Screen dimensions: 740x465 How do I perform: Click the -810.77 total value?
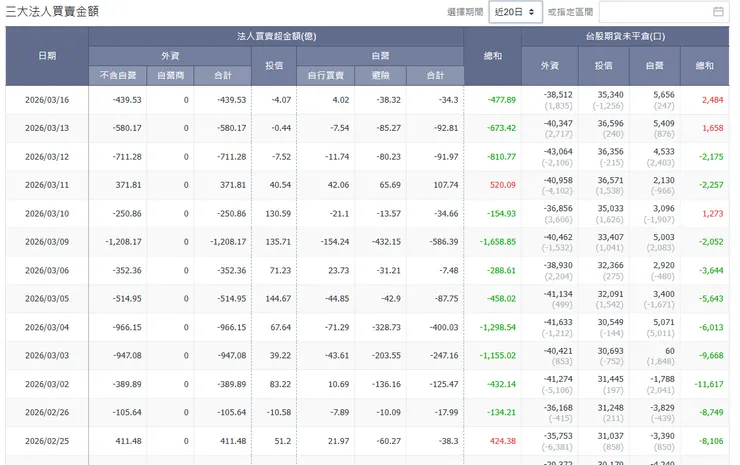(502, 157)
